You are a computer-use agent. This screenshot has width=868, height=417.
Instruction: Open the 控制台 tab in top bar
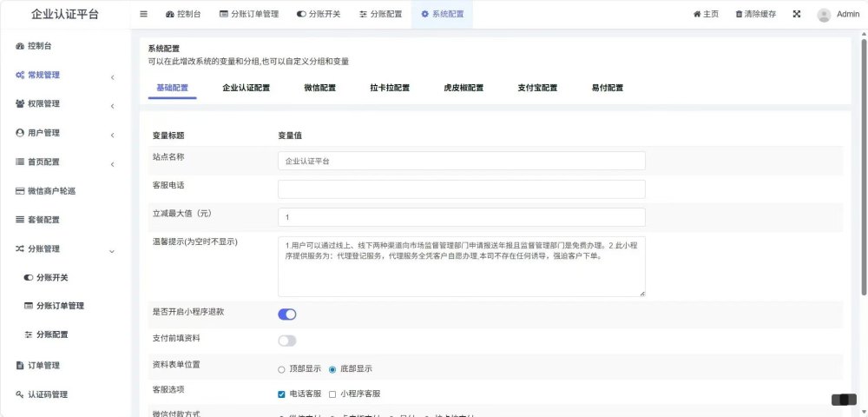click(182, 15)
